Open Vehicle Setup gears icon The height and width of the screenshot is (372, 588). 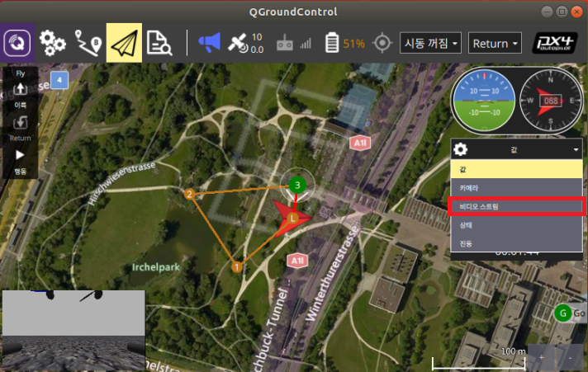[x=53, y=43]
